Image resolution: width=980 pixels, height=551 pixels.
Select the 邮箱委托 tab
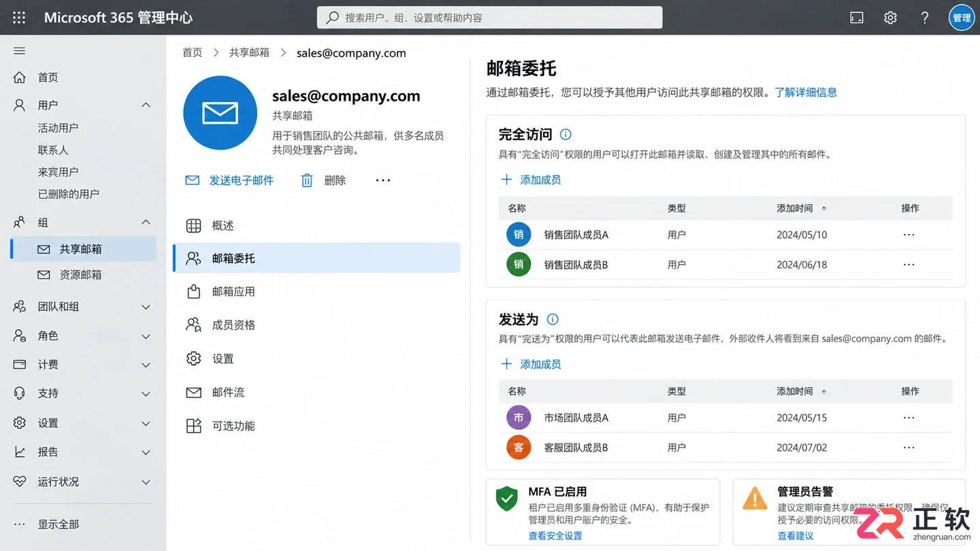316,258
